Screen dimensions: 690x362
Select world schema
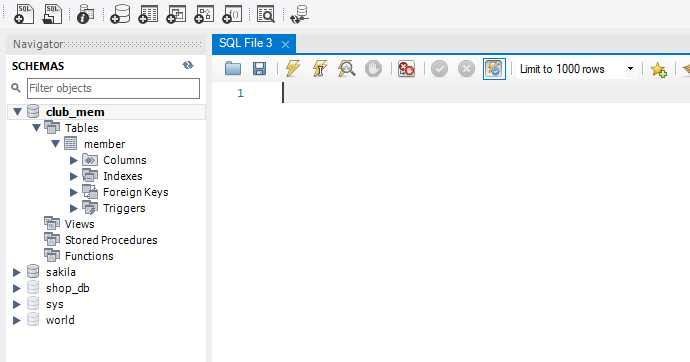pyautogui.click(x=60, y=320)
